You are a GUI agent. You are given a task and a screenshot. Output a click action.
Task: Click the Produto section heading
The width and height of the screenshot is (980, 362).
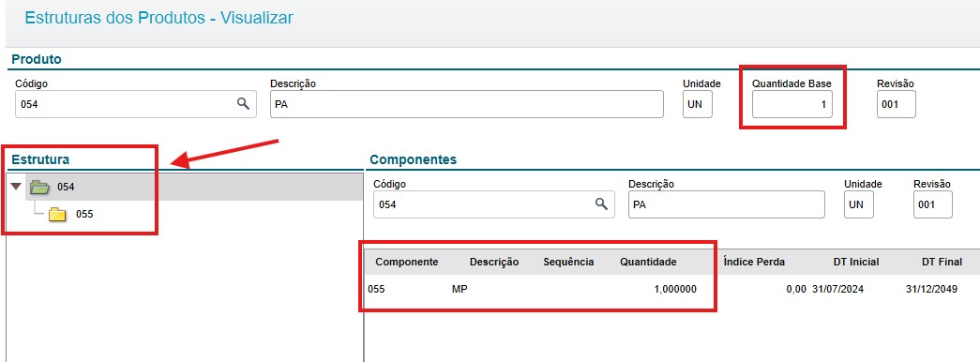pos(37,59)
